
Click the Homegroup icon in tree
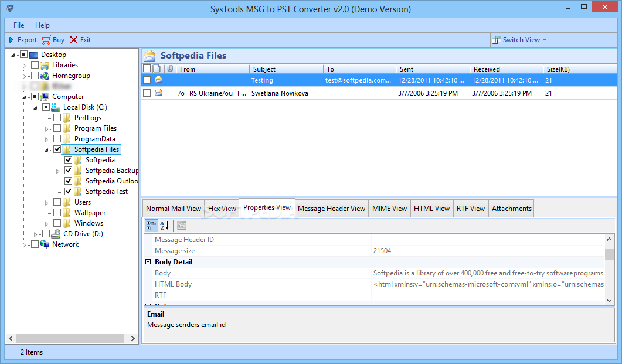(x=45, y=76)
